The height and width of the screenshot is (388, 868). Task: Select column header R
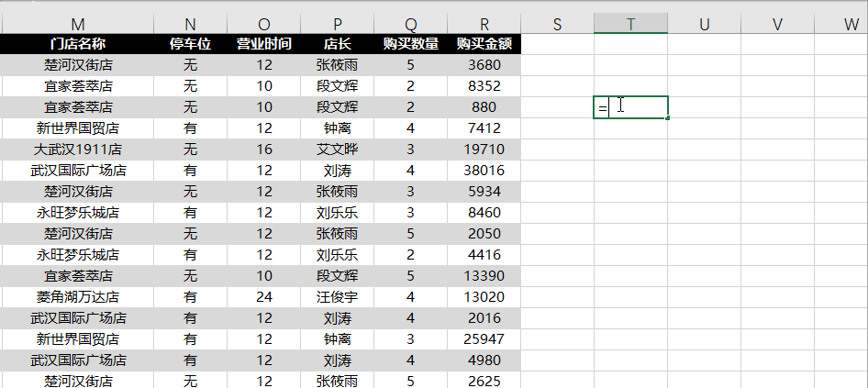pyautogui.click(x=484, y=24)
